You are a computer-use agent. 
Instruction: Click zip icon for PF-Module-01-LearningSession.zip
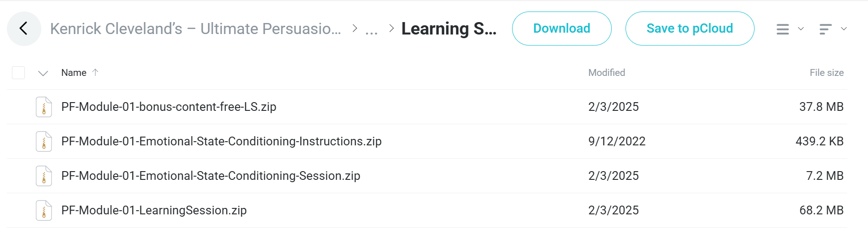[x=44, y=210]
